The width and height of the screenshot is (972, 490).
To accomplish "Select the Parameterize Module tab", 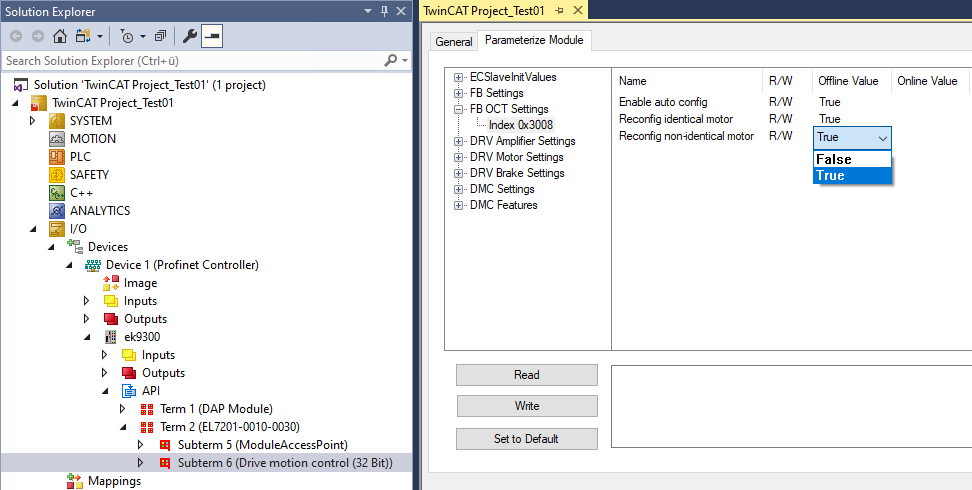I will pos(534,40).
